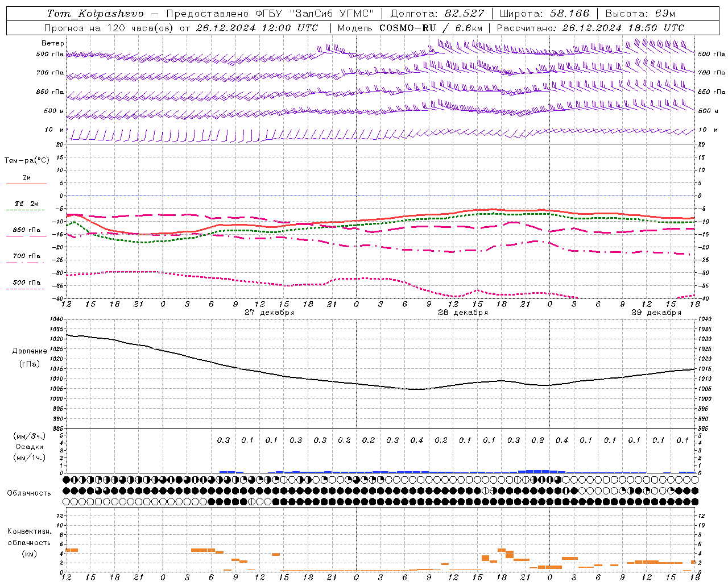This screenshot has width=728, height=582.
Task: Click the '27 декабря' date label
Action: click(270, 313)
